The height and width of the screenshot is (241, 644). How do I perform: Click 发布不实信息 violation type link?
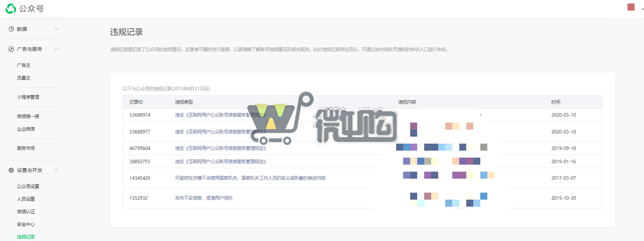click(x=204, y=198)
